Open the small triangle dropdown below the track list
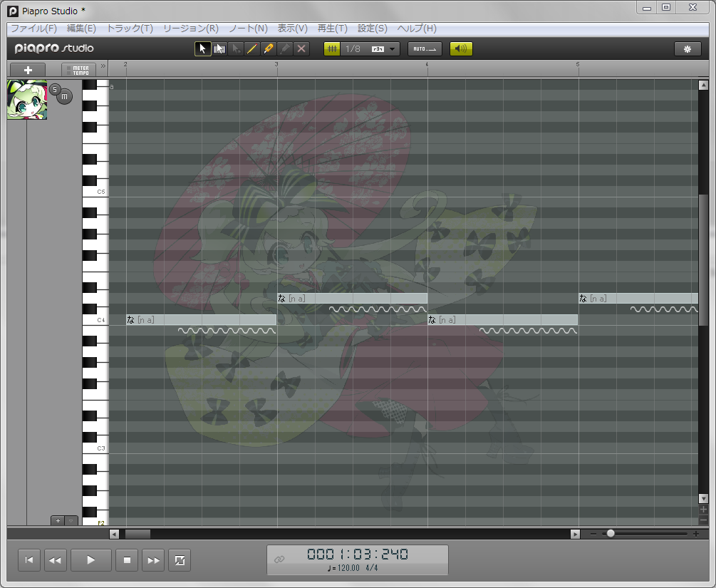This screenshot has width=716, height=588. coord(71,521)
